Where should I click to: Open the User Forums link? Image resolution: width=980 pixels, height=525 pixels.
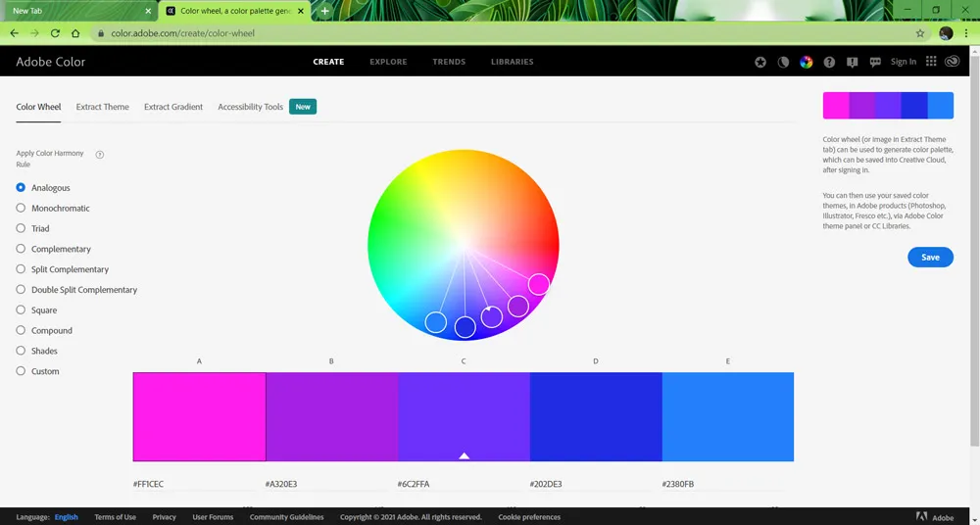click(213, 517)
